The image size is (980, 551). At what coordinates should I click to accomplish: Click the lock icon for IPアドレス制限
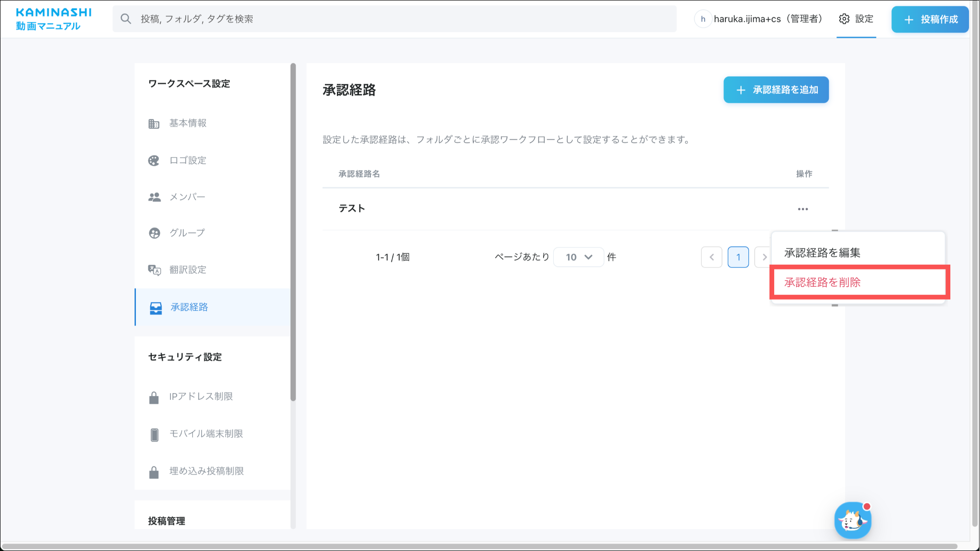tap(154, 397)
